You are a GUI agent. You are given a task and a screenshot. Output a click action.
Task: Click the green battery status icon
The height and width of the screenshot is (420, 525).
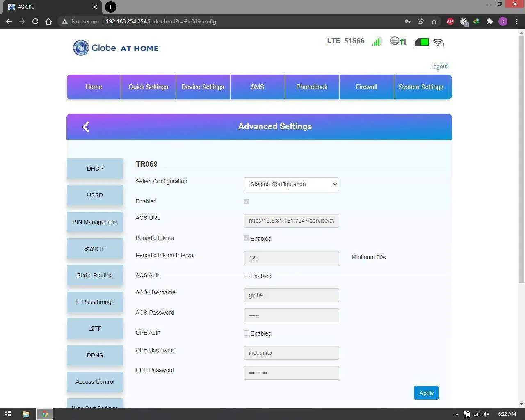click(422, 42)
